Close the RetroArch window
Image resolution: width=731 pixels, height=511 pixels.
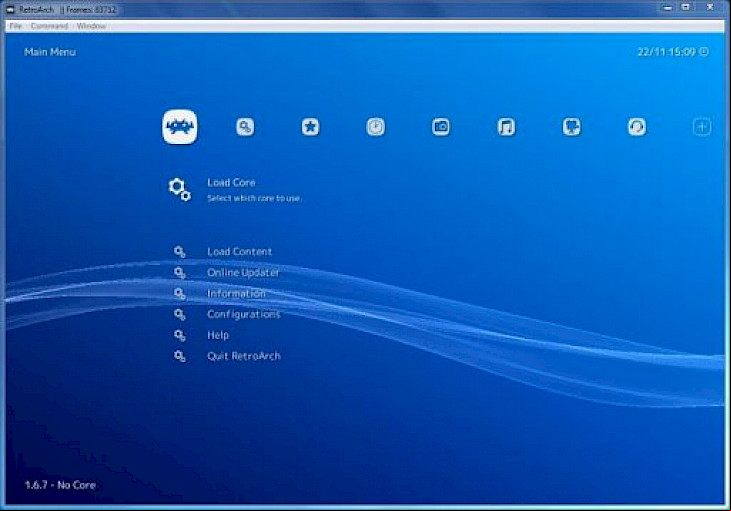[x=710, y=8]
